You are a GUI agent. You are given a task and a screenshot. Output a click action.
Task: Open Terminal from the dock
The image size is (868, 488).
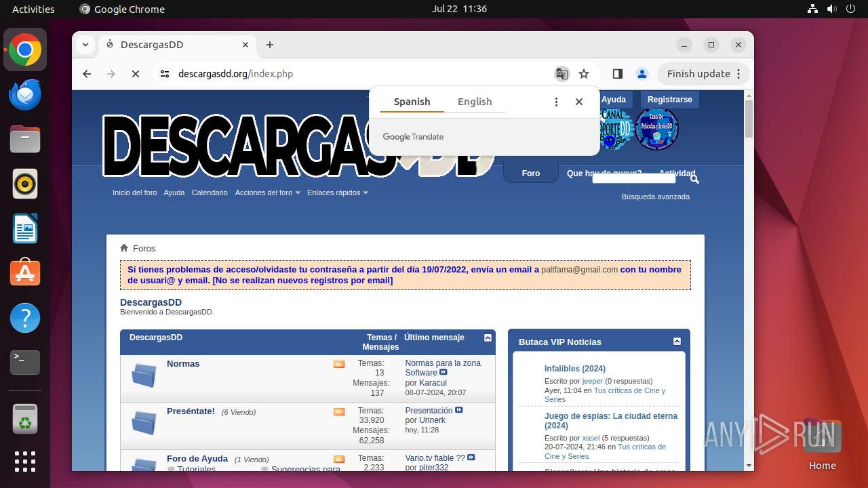(25, 363)
